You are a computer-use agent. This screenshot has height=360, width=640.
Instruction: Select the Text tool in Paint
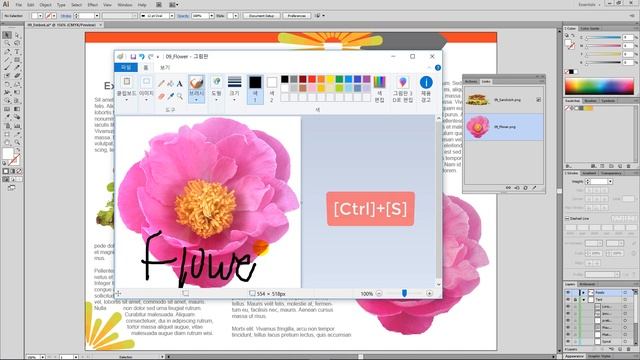pos(180,84)
